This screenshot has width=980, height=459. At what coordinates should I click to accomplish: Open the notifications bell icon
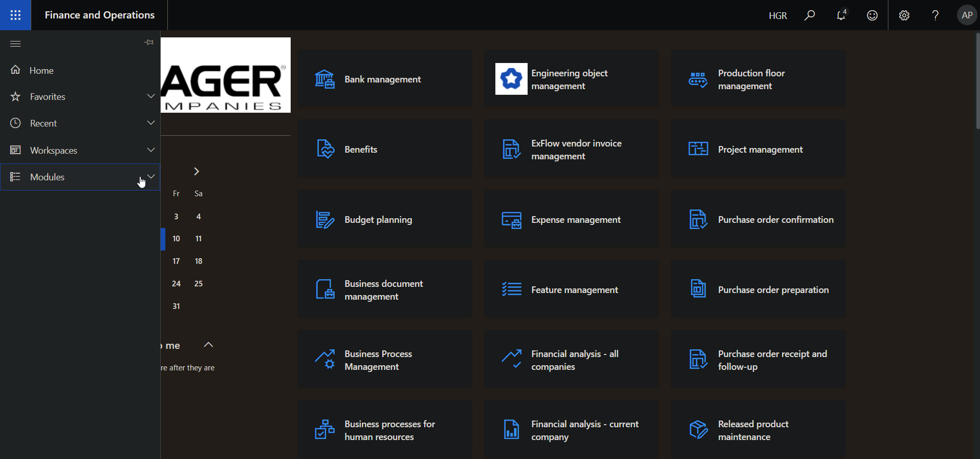coord(841,15)
